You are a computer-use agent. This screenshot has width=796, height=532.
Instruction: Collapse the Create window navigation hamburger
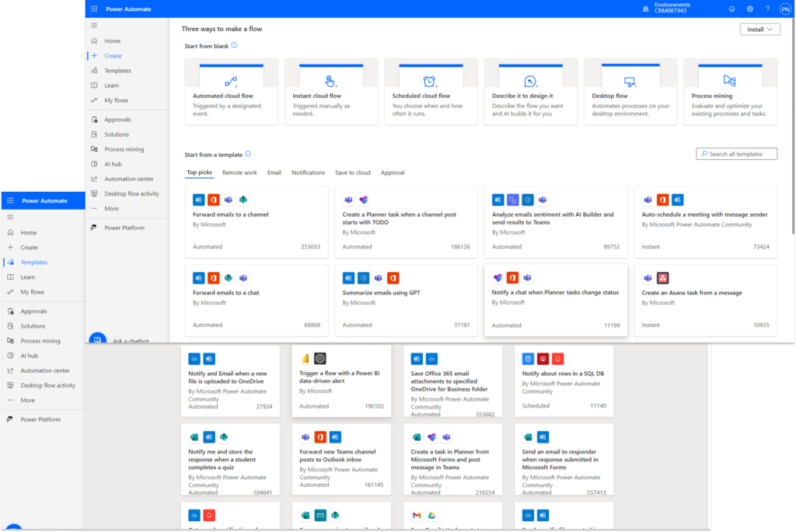(94, 26)
